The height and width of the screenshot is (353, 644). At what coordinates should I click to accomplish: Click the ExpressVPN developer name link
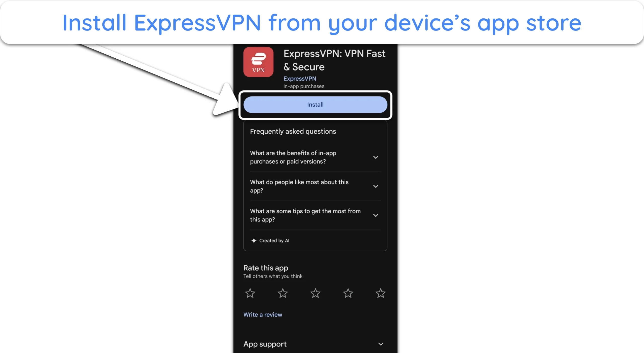300,79
